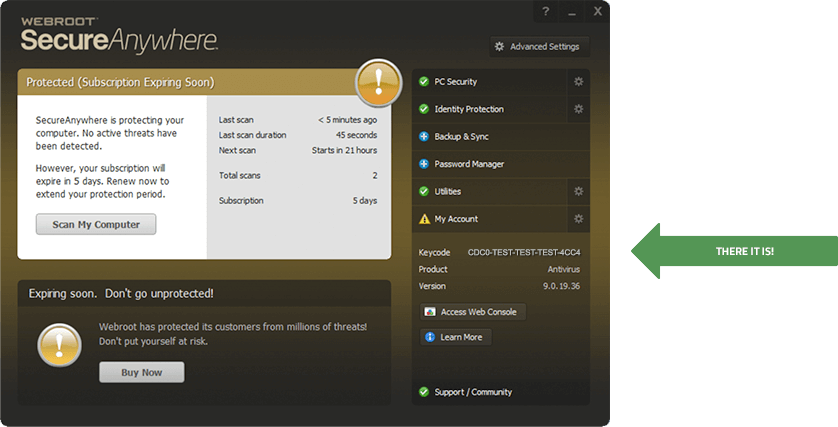Click the blue plus beside Password Manager
The image size is (838, 427).
coord(424,164)
